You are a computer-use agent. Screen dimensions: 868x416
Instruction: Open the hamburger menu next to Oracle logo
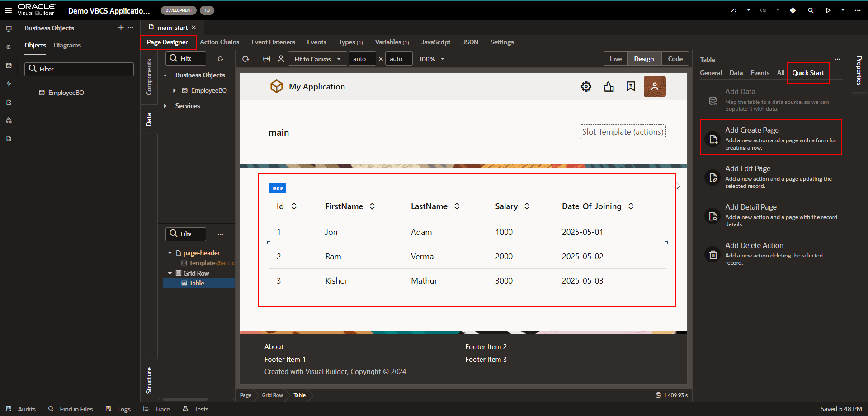(8, 10)
